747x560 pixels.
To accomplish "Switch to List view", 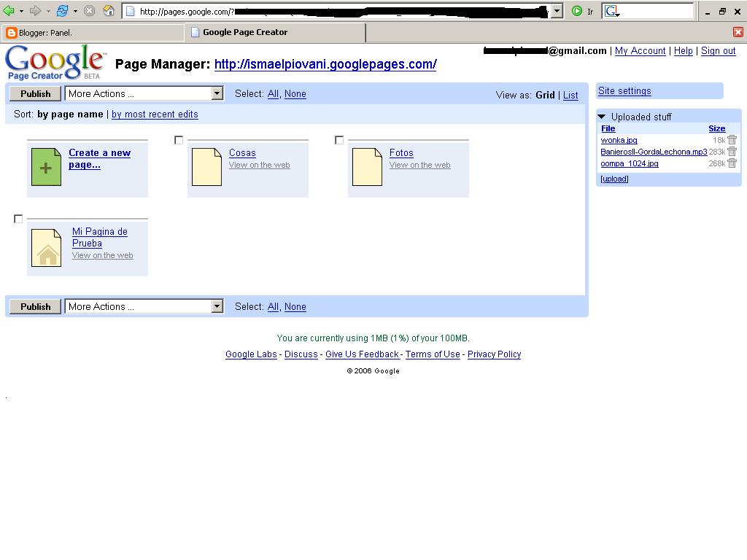I will coord(570,95).
